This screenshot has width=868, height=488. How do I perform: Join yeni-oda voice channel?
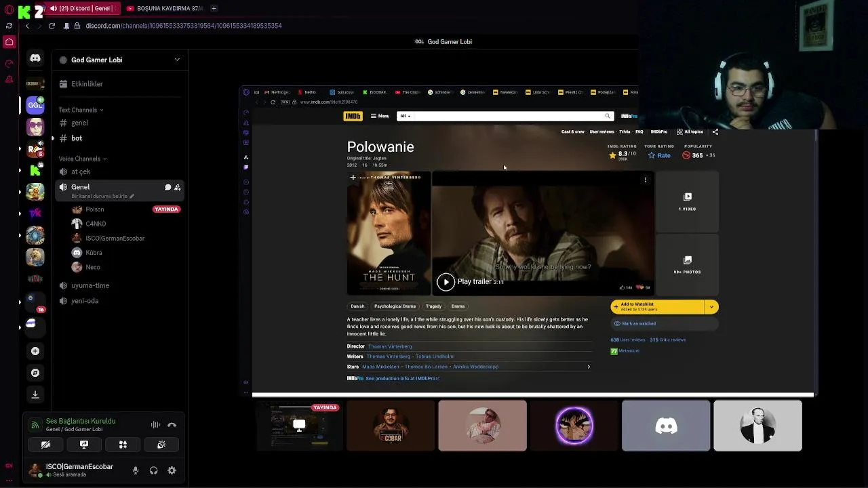tap(119, 301)
